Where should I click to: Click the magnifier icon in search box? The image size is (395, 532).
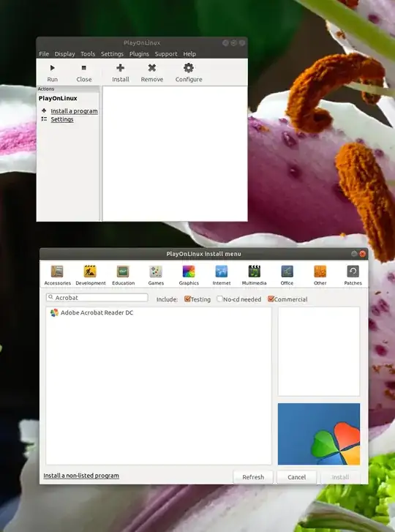51,297
